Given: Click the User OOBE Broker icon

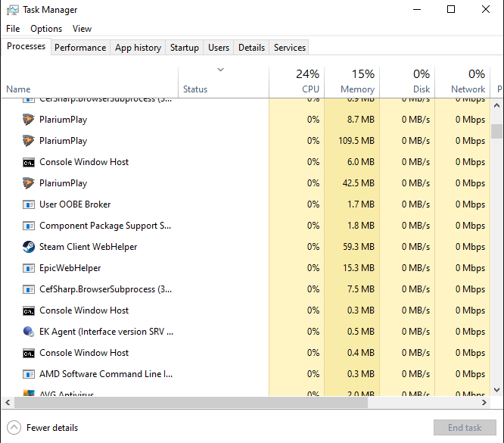Looking at the screenshot, I should point(28,204).
